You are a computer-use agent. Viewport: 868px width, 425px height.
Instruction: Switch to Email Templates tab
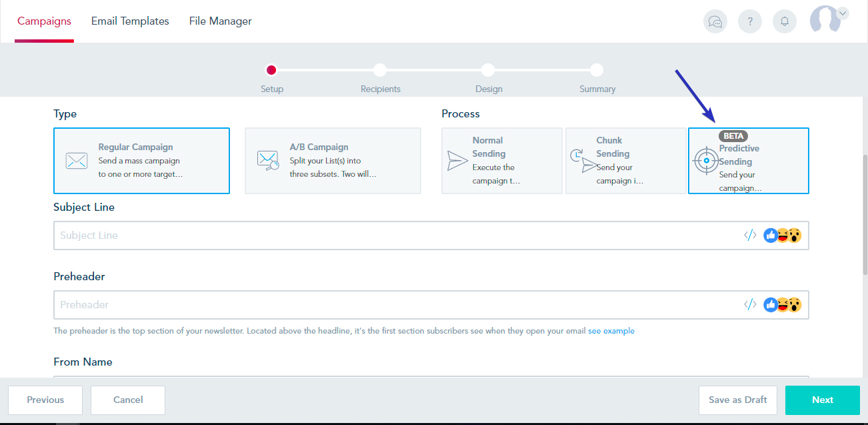point(130,21)
